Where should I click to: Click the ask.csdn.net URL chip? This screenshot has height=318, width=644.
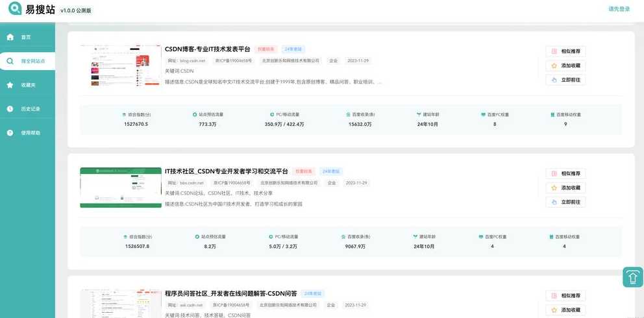pos(186,305)
